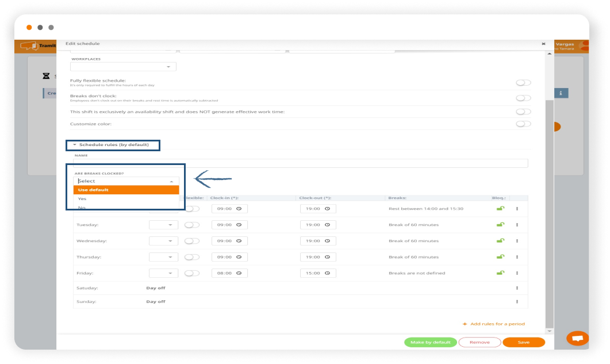Open the three-dot menu for Wednesday
Screen dimensions: 610x364
click(x=517, y=241)
